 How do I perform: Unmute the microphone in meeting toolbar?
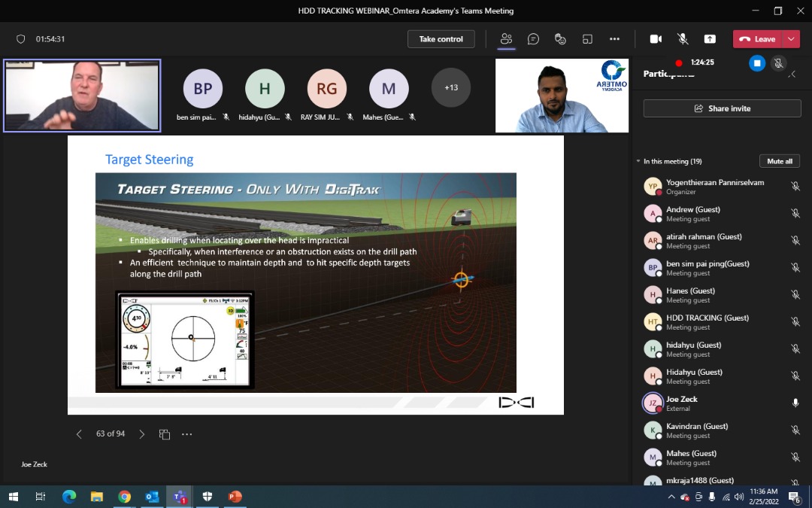click(x=683, y=39)
